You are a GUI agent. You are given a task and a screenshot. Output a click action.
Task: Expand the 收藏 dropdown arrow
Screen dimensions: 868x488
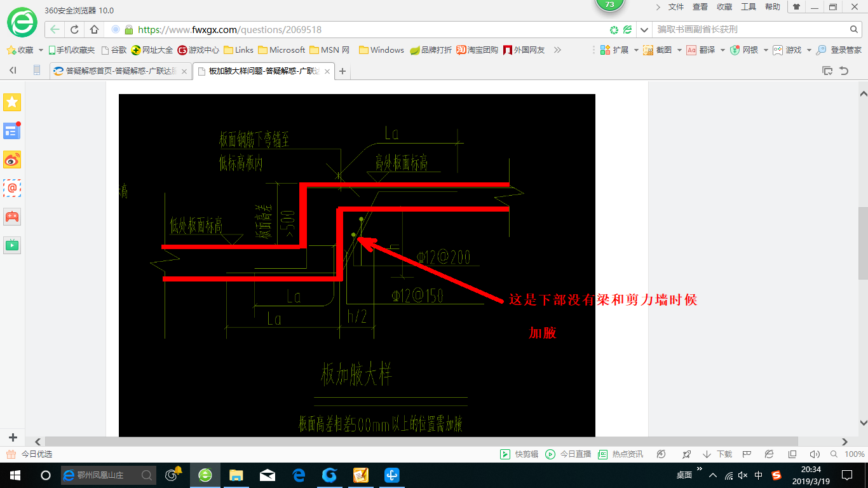point(41,50)
